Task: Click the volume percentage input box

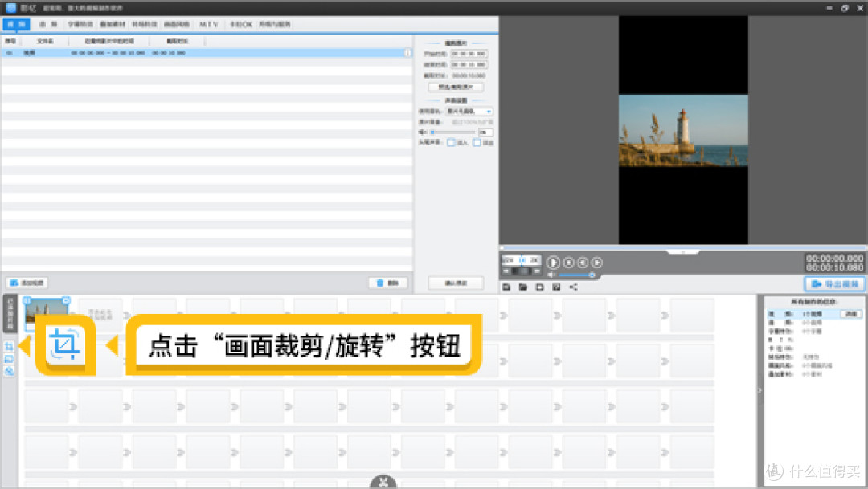Action: (485, 132)
